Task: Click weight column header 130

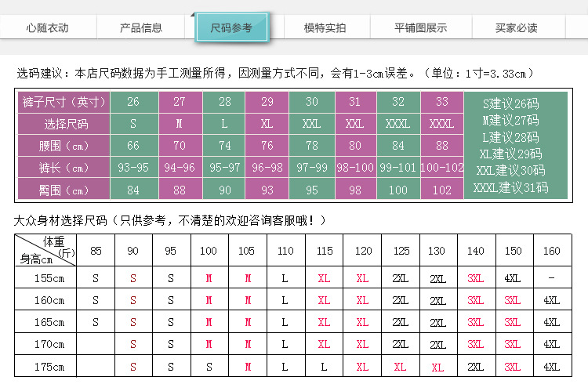Action: coord(437,251)
